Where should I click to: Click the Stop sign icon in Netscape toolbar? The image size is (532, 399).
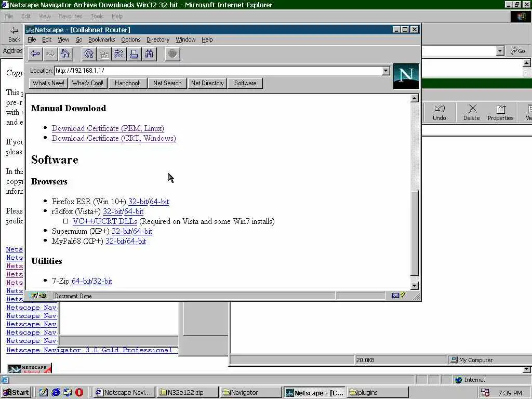172,54
